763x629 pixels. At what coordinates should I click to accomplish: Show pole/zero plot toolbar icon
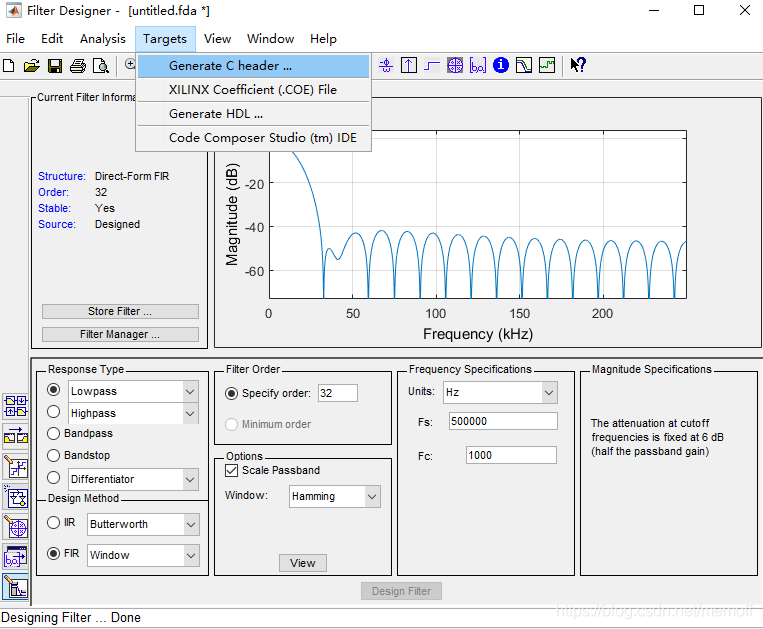(455, 65)
